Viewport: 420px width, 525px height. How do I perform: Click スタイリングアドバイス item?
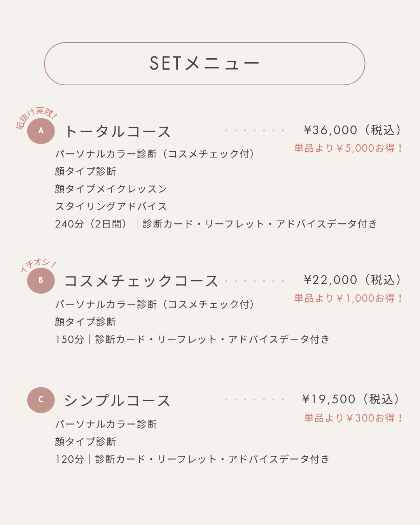coord(111,206)
